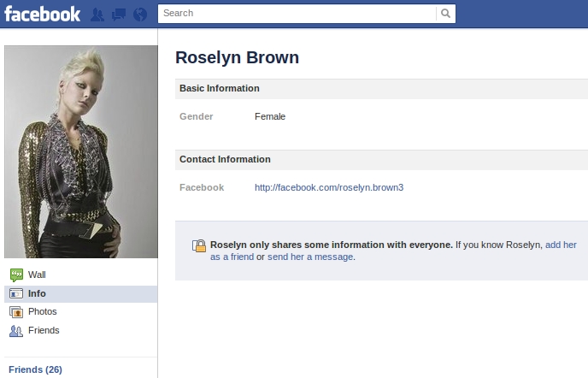Open the profile picture
This screenshot has width=588, height=378.
click(81, 151)
